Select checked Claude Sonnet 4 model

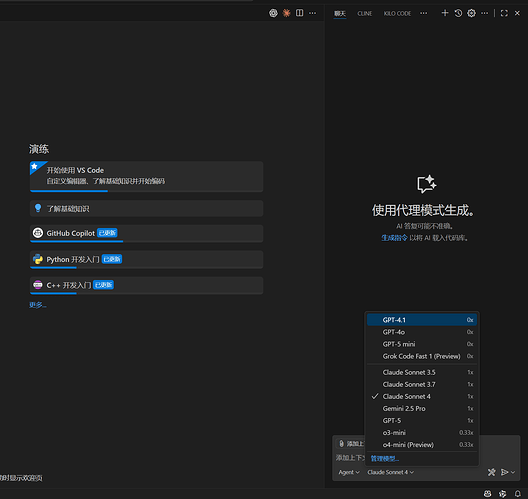pos(422,396)
